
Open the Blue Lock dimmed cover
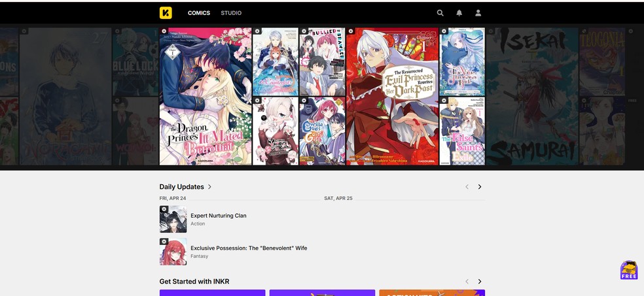pos(135,61)
